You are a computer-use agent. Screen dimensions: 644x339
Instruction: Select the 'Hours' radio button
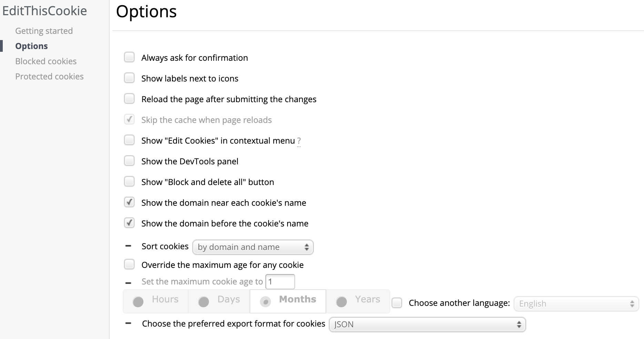click(x=138, y=301)
